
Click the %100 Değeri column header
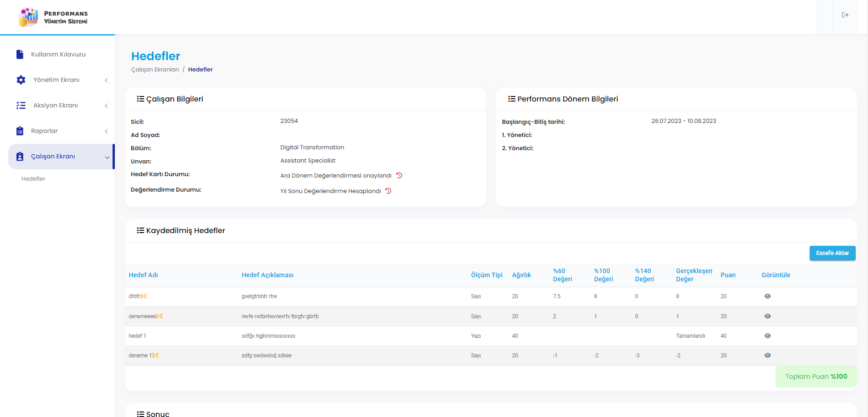pyautogui.click(x=603, y=275)
